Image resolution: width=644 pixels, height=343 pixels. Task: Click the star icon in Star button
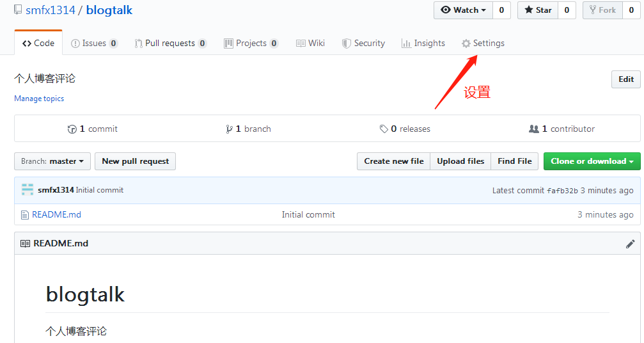pos(529,10)
